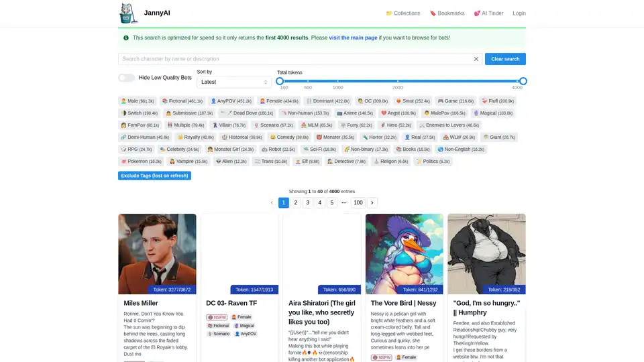
Task: Open Collections folder icon in header
Action: (388, 13)
